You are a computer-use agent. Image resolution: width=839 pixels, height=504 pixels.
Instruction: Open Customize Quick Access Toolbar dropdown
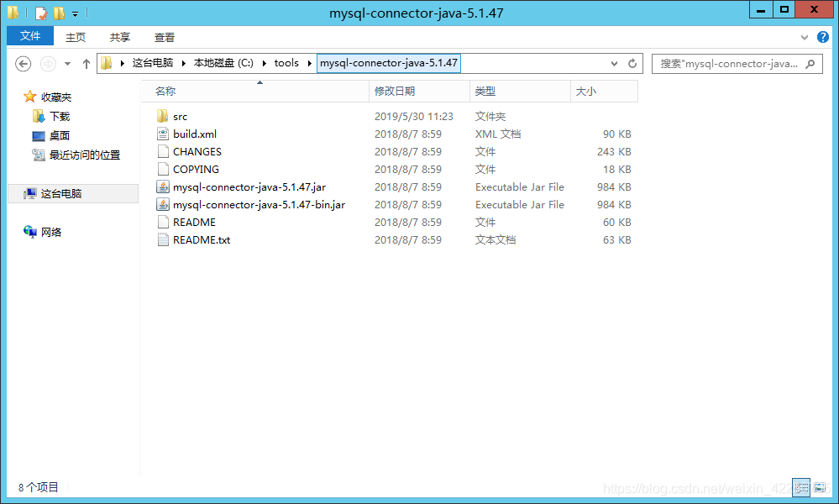click(75, 13)
